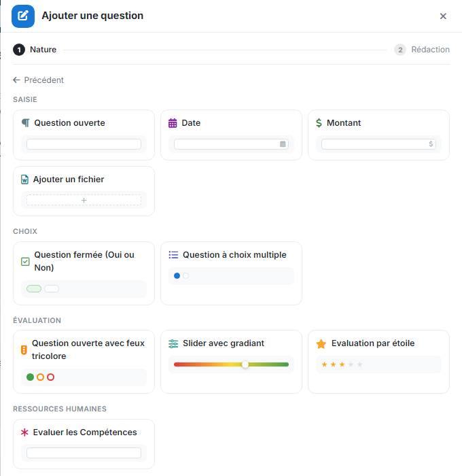Select Question à choix multiple
Viewport: 462px width, 476px height.
click(231, 273)
